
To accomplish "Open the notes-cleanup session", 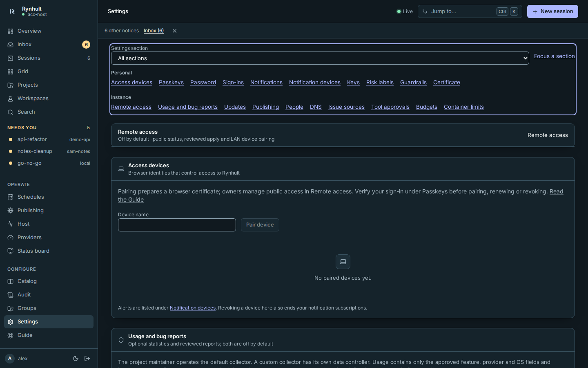I will [x=49, y=151].
